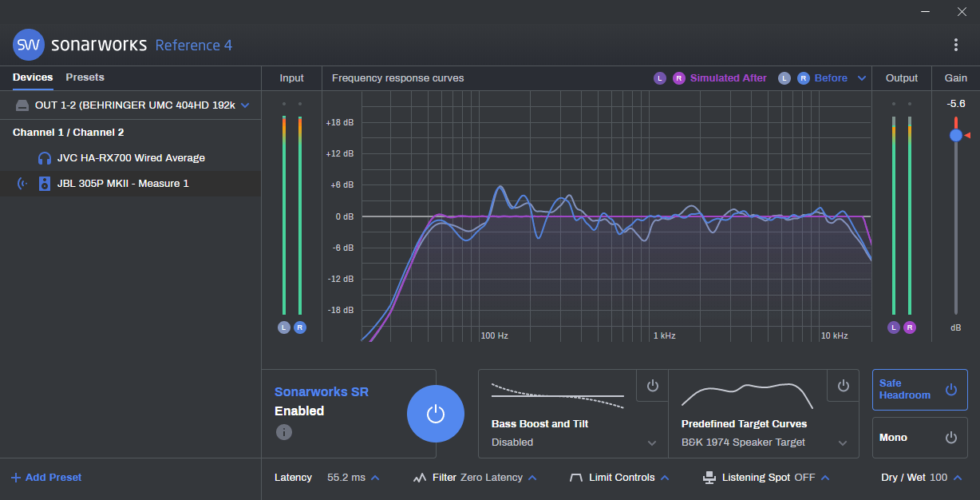The width and height of the screenshot is (980, 500).
Task: Click the speaker icon for JBL 305P MKII
Action: pyautogui.click(x=45, y=184)
